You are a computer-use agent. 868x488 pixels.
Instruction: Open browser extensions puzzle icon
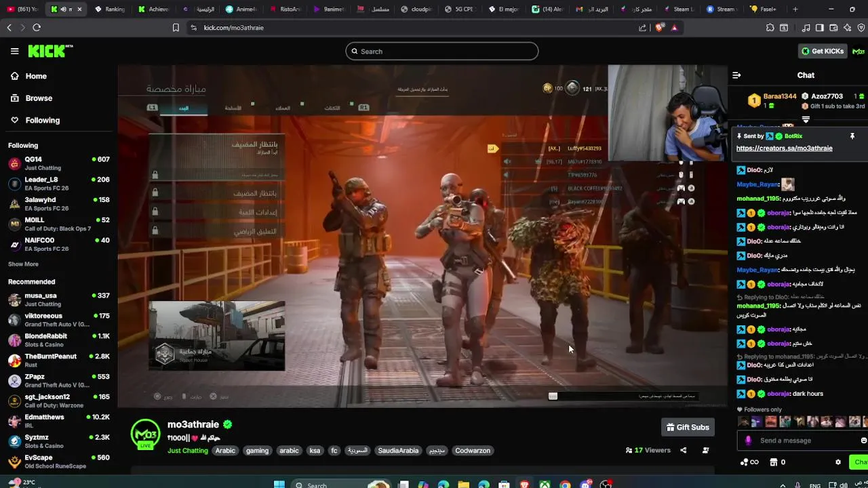pos(770,28)
